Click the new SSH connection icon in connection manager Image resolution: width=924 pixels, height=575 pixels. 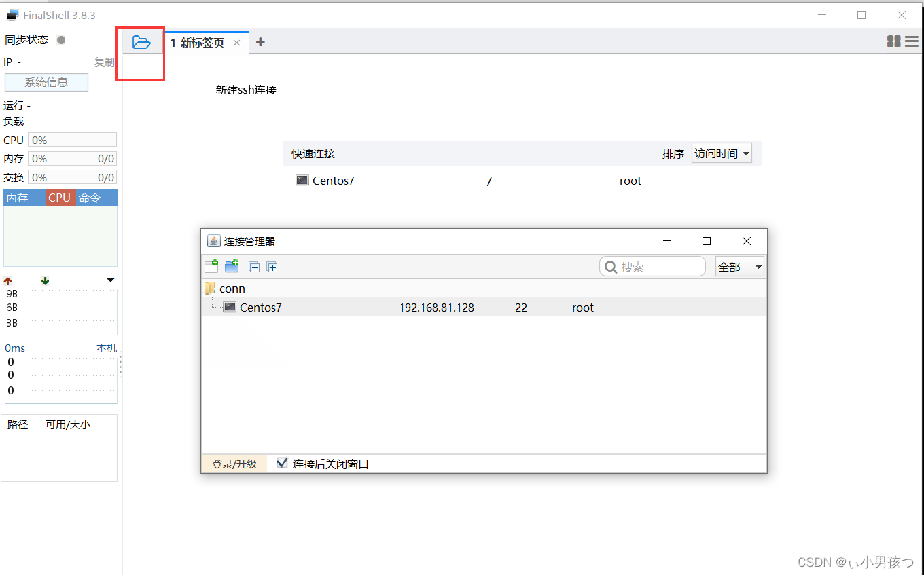[x=211, y=266]
